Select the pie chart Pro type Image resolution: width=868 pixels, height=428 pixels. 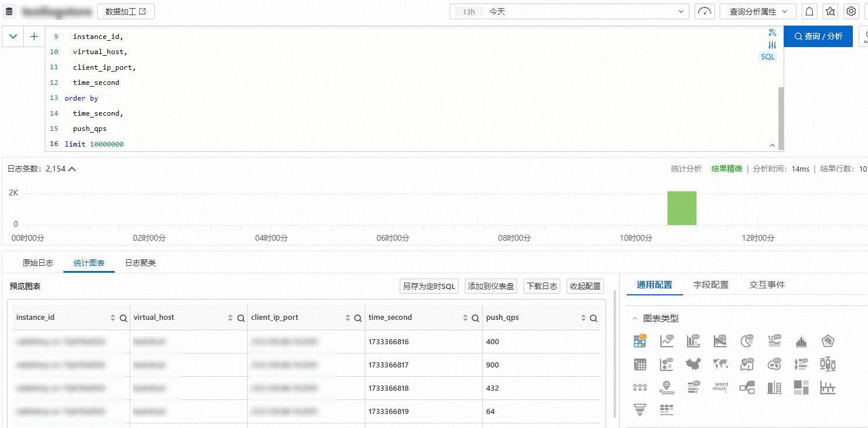(x=747, y=341)
